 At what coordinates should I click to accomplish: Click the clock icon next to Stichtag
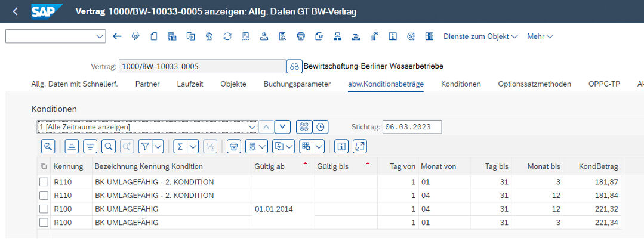click(321, 126)
